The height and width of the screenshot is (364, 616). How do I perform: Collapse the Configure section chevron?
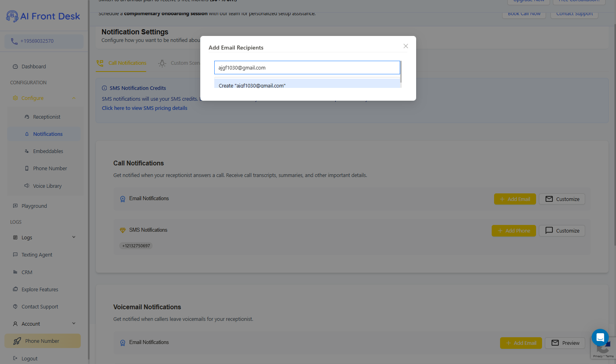74,98
